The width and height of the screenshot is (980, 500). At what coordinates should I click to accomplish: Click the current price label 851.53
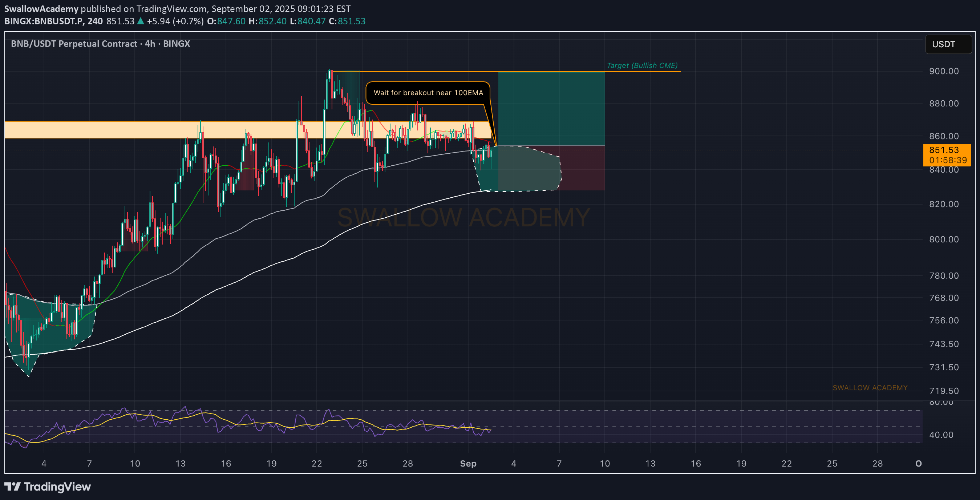pos(947,155)
